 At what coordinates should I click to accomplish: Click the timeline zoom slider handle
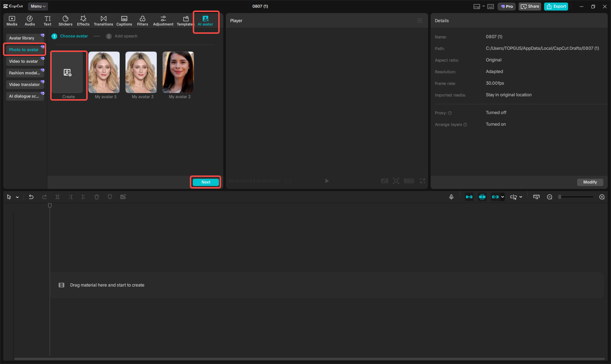tap(560, 197)
